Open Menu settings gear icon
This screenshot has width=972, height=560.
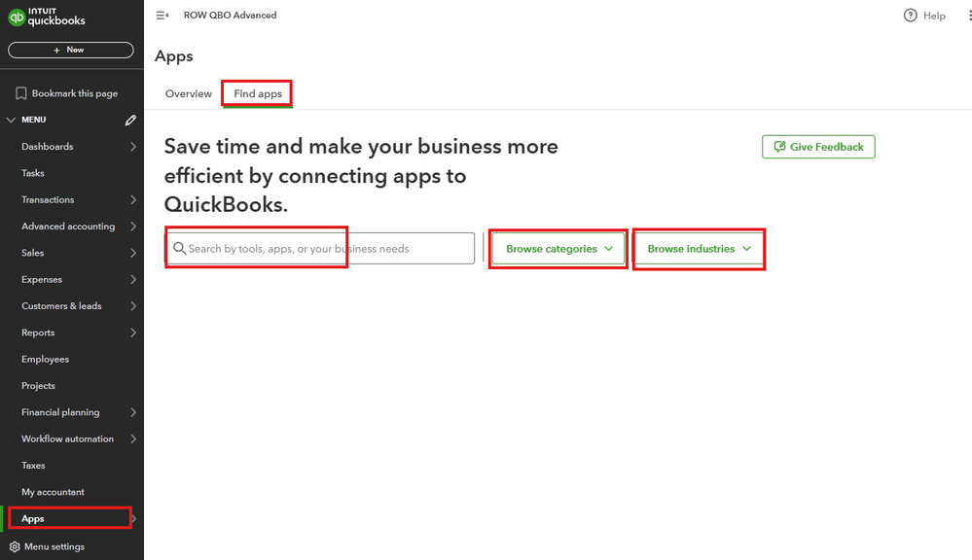(x=15, y=546)
